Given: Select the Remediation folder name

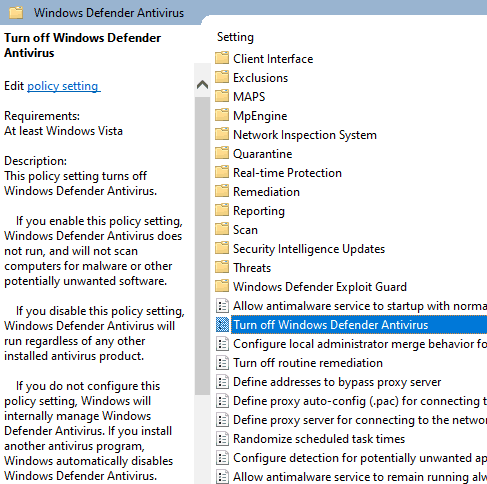Looking at the screenshot, I should (x=266, y=192).
